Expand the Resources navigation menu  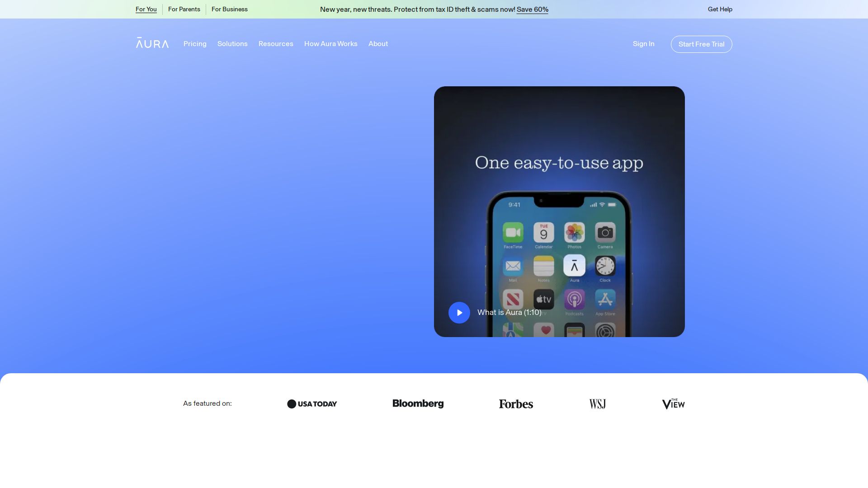pos(276,44)
